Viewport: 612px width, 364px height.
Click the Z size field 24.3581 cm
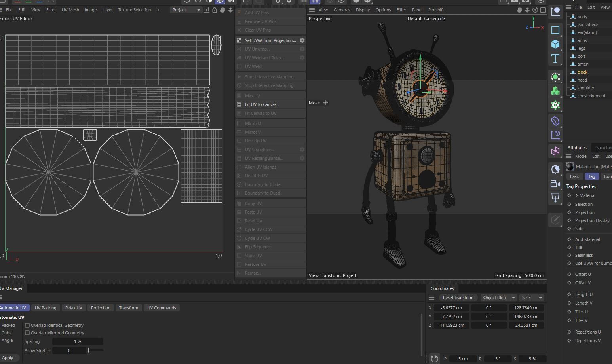526,325
